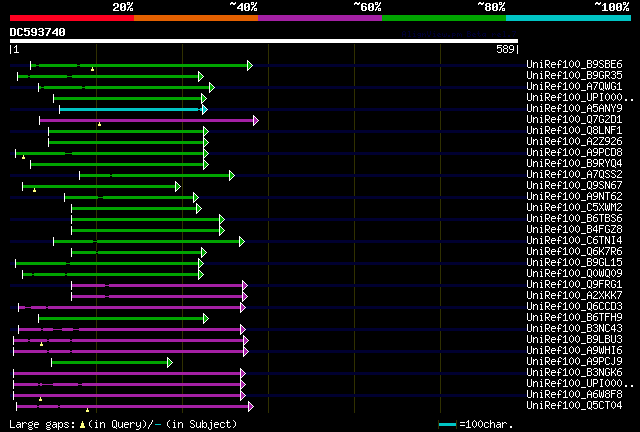Click the purple alignment bar for UniRef100_Q7G2D1
The width and height of the screenshot is (640, 432).
tap(147, 120)
